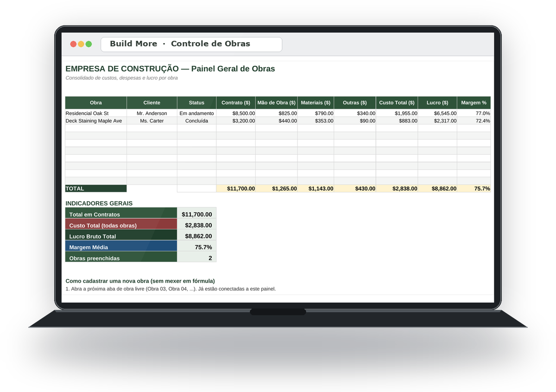The height and width of the screenshot is (392, 556).
Task: Click the 72.4% margin cell
Action: pyautogui.click(x=474, y=120)
